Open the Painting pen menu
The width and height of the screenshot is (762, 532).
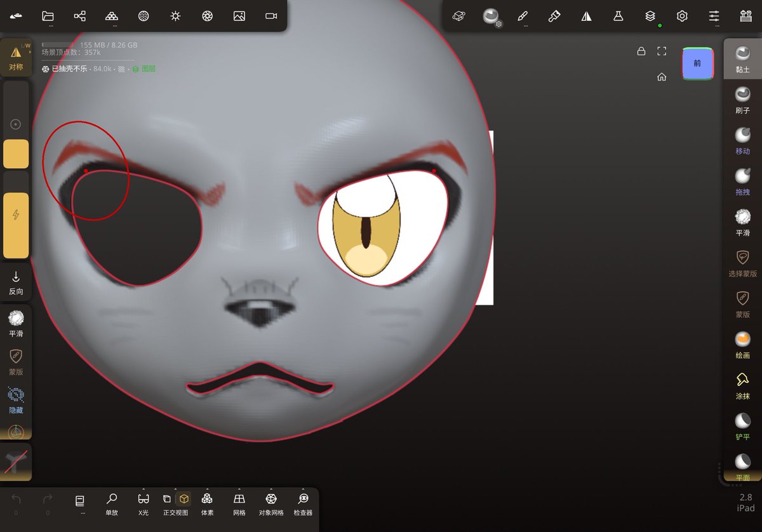pos(523,16)
